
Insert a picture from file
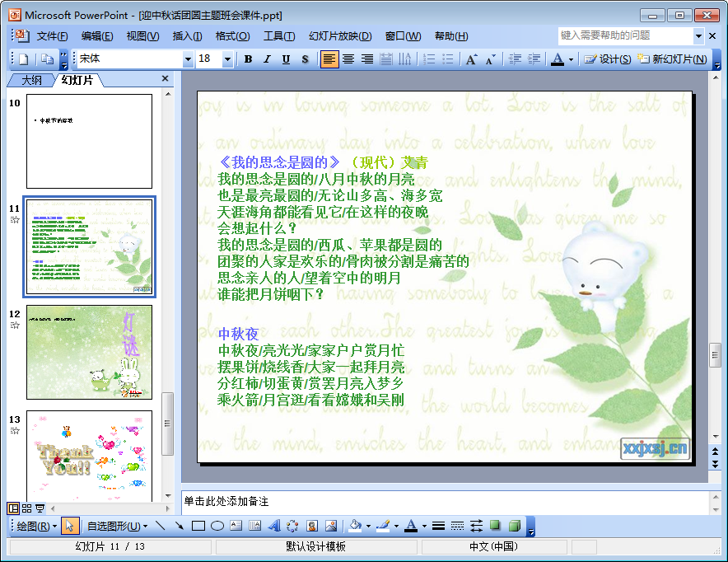pos(331,526)
